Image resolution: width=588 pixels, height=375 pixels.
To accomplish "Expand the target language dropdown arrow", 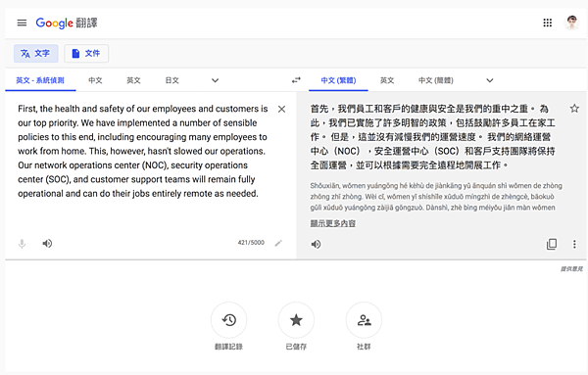I will point(490,80).
